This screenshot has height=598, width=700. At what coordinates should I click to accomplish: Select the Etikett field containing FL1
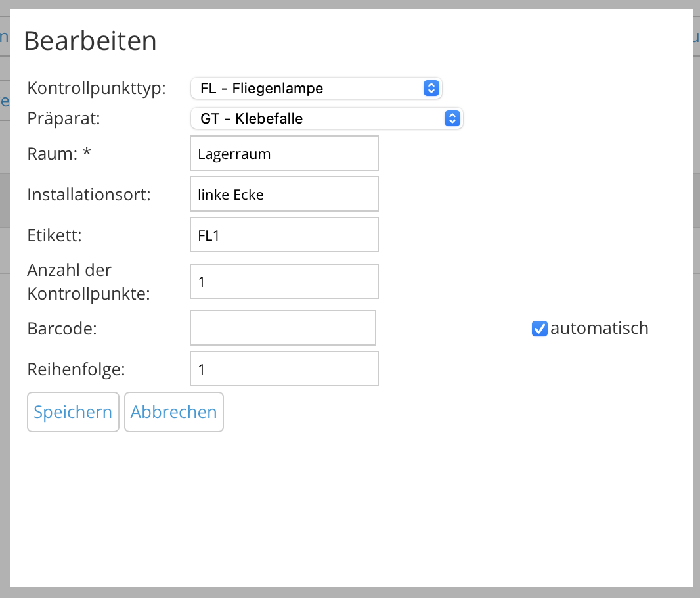284,234
